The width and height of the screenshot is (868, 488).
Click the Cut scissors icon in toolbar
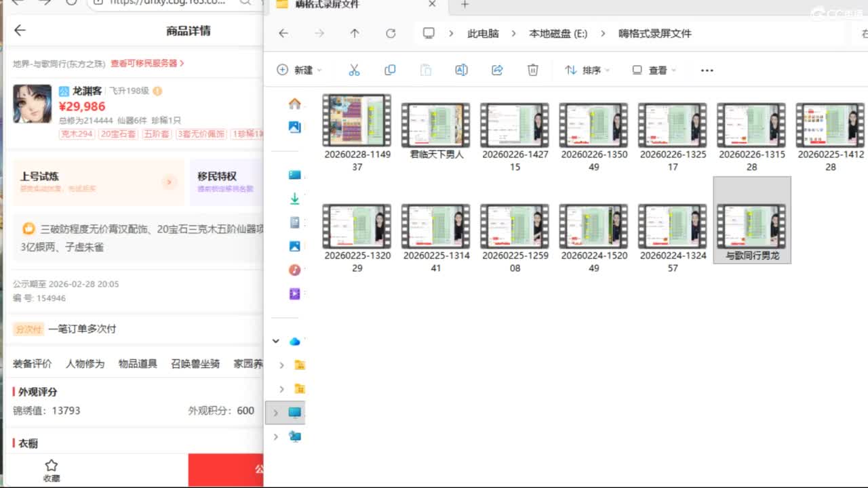(x=354, y=70)
